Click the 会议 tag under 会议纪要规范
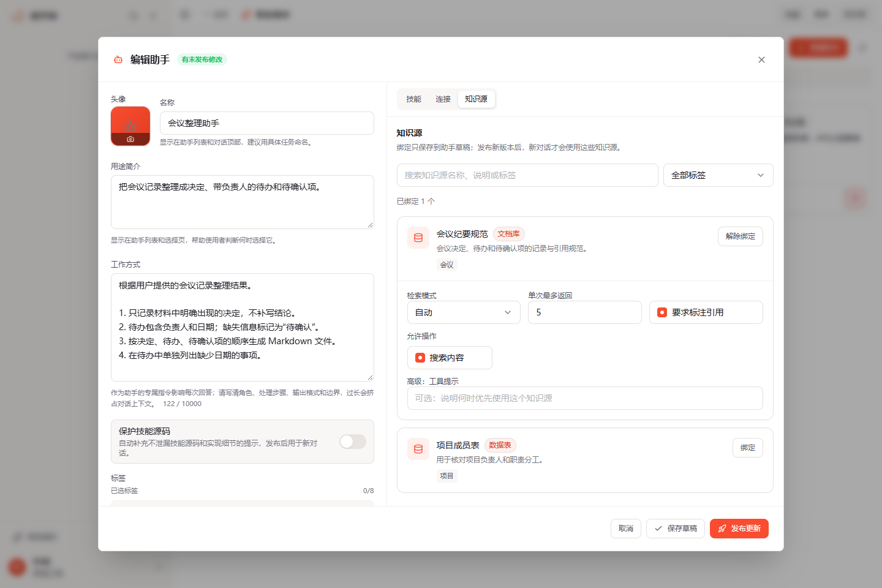Viewport: 882px width, 588px height. point(447,265)
